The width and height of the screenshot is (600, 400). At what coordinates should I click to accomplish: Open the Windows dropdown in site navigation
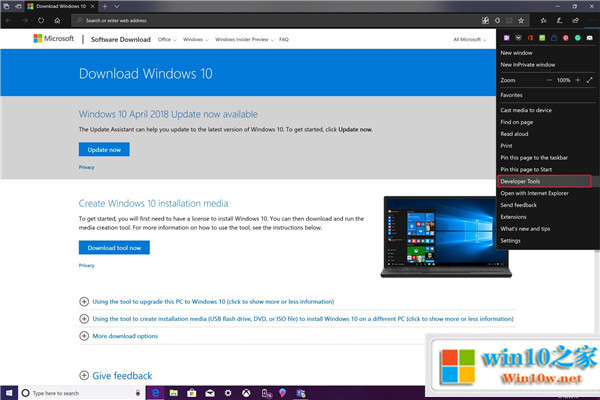pyautogui.click(x=196, y=39)
